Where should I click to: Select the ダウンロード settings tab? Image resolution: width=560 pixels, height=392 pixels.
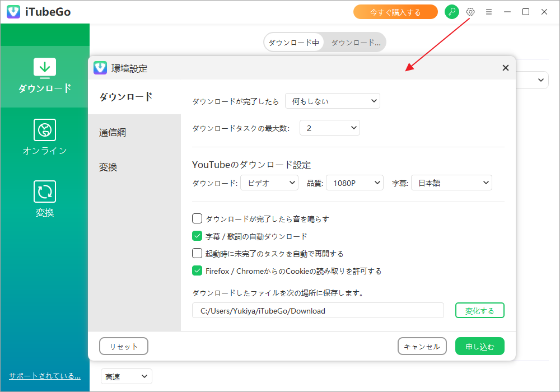point(134,97)
